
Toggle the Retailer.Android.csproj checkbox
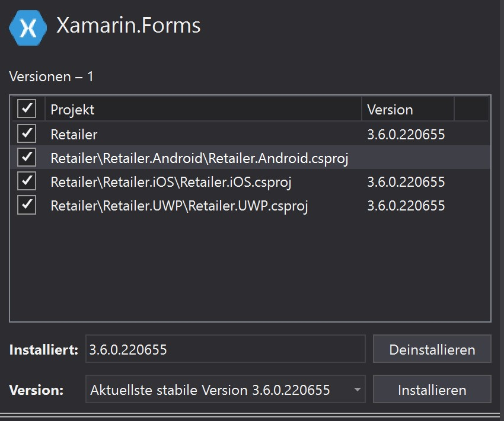point(27,157)
